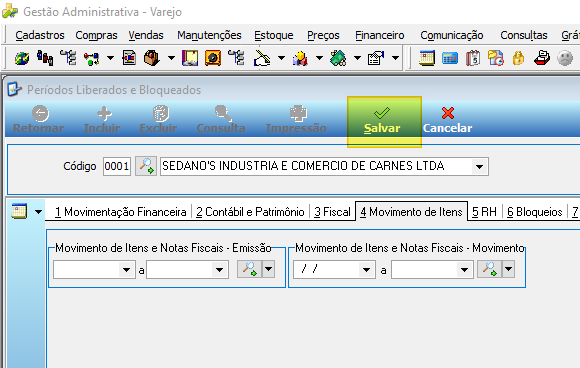Open the Emissão start date dropdown

(x=126, y=270)
